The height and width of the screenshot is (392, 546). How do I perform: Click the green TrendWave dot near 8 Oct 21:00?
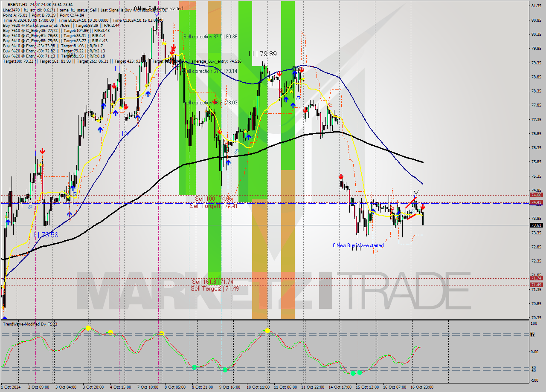point(194,367)
